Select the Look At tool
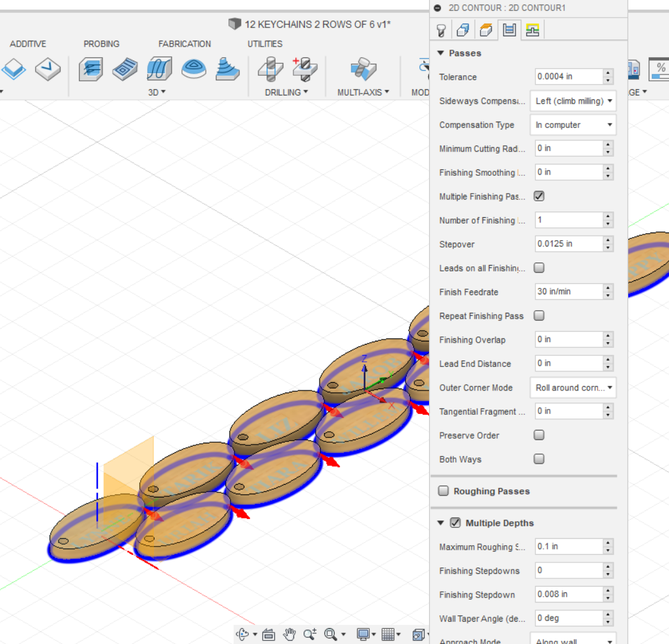Image resolution: width=669 pixels, height=644 pixels. 269,634
